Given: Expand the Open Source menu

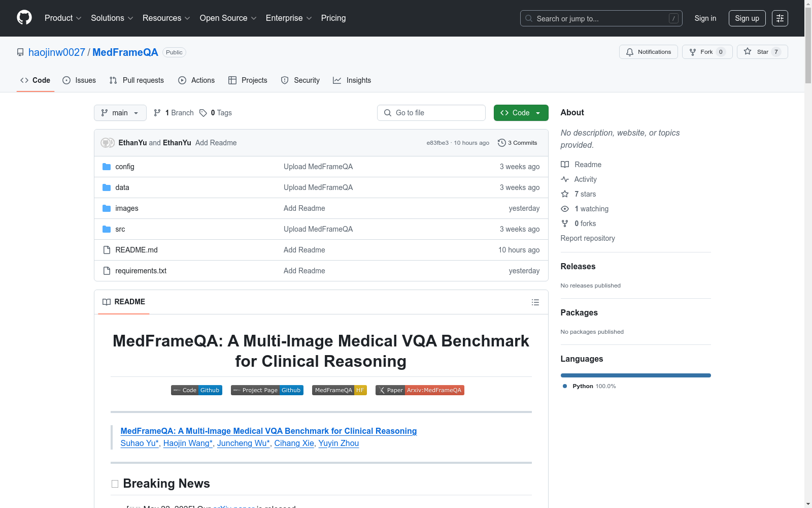Looking at the screenshot, I should [228, 18].
